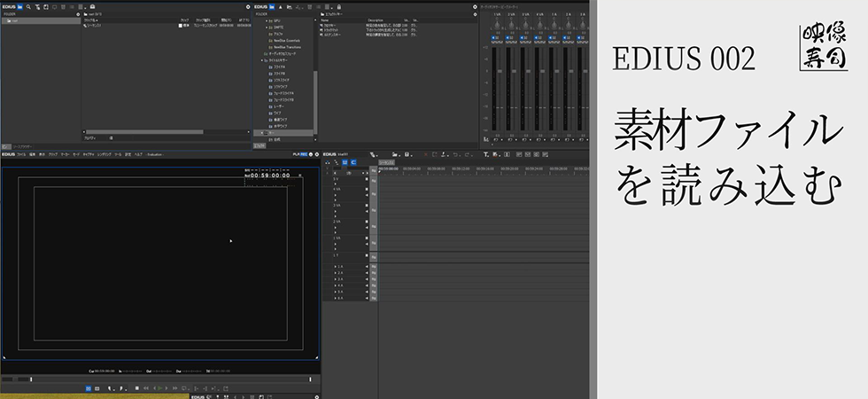The height and width of the screenshot is (399, 868).
Task: Toggle folder view button in Bin window toolbar
Action: [x=19, y=7]
